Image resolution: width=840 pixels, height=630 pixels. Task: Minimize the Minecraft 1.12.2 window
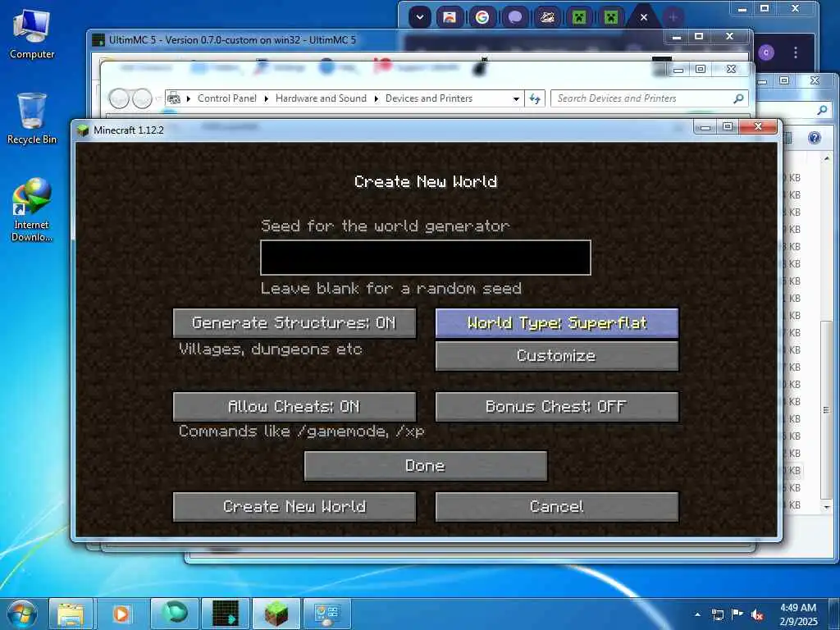705,126
